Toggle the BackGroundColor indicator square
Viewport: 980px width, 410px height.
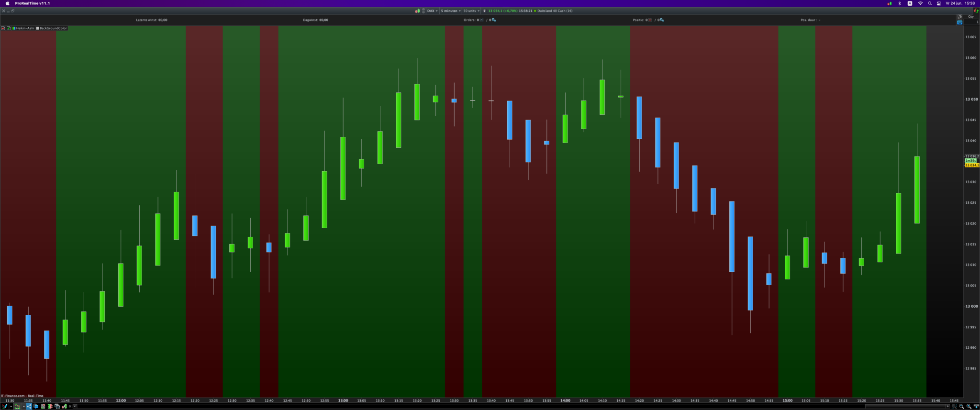click(38, 28)
